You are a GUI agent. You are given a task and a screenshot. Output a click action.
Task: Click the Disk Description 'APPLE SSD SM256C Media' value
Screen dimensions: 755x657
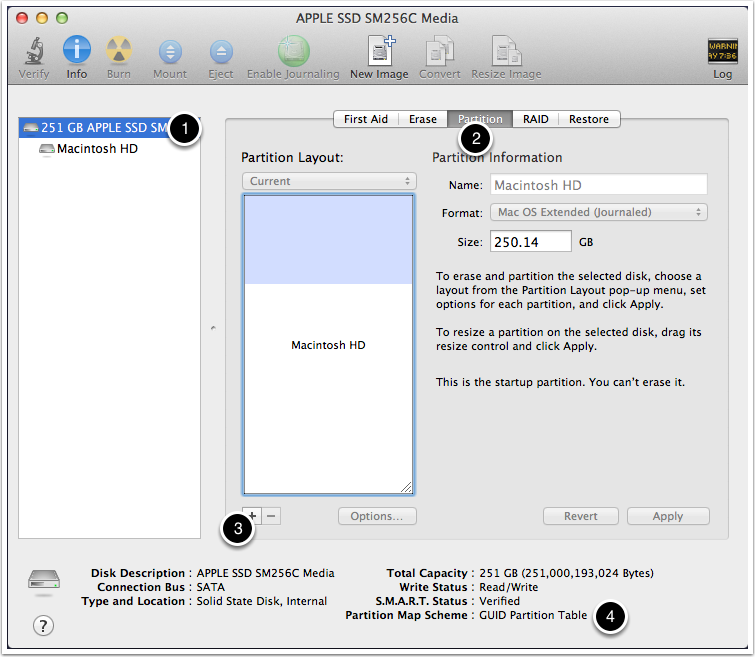265,573
